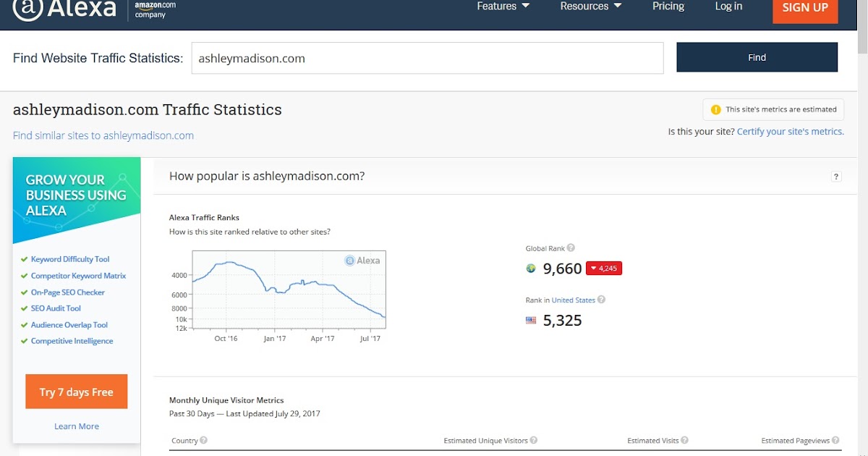The image size is (868, 456).
Task: Click the help icon next to Estimated Pageviews
Action: (836, 440)
